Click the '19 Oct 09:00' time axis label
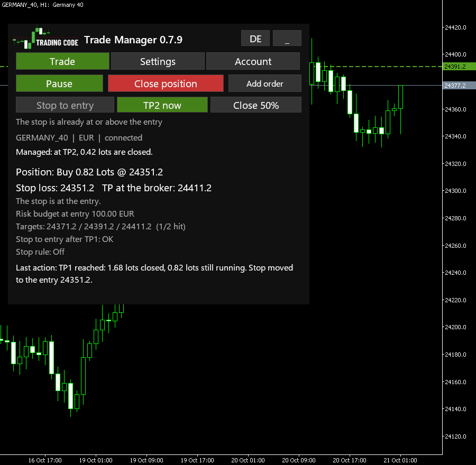The image size is (476, 465). point(147,460)
